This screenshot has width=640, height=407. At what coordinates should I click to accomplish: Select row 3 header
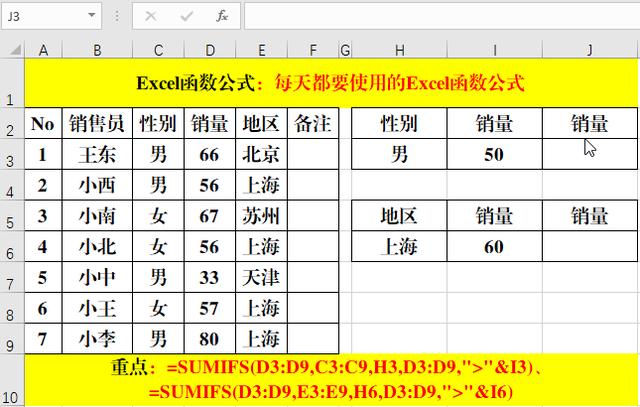pos(12,154)
